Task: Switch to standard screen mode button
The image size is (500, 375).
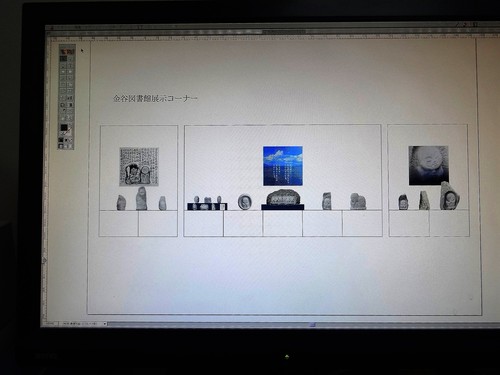Action: pos(61,146)
